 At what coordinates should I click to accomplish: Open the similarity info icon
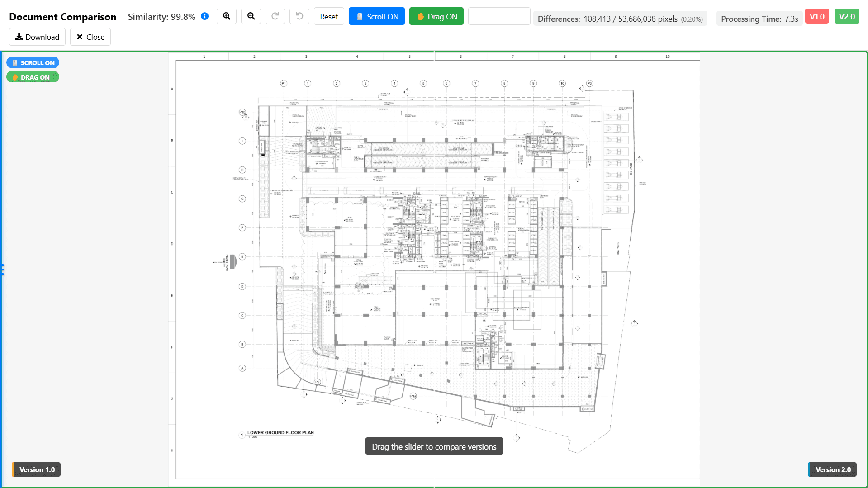coord(205,16)
